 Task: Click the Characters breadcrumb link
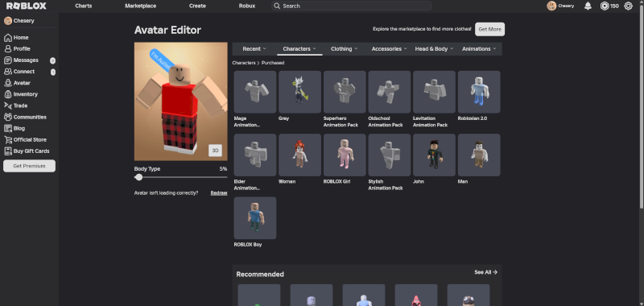tap(244, 63)
